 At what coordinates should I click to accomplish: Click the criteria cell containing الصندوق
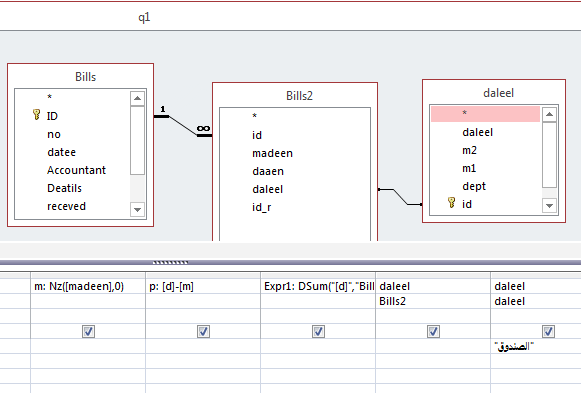[536, 346]
